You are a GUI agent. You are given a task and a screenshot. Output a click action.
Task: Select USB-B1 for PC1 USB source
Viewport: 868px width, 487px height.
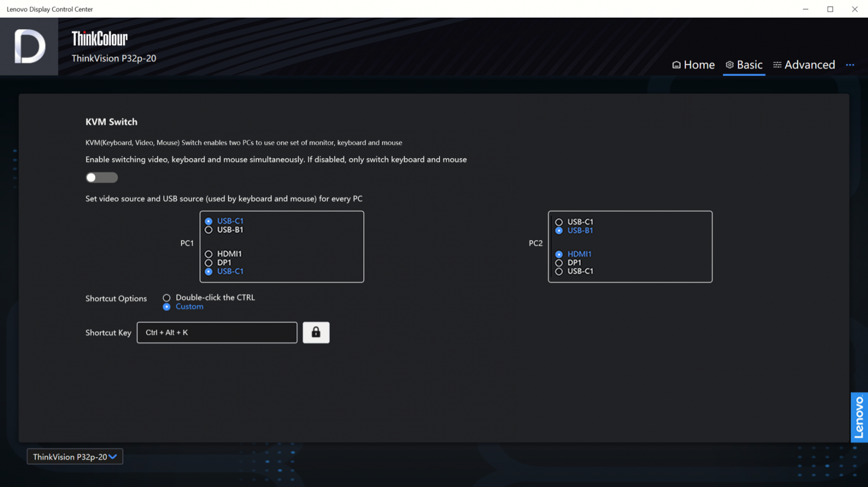225,230
